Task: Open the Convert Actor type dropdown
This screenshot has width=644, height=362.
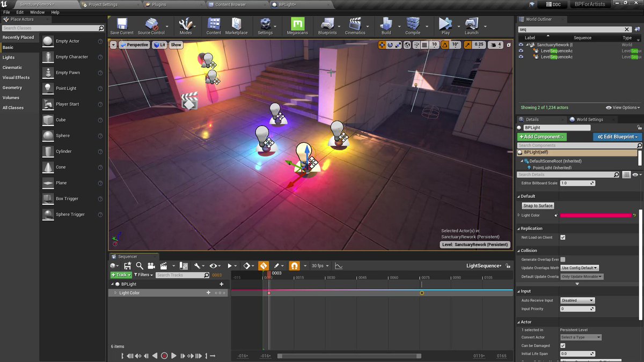Action: pos(581,337)
